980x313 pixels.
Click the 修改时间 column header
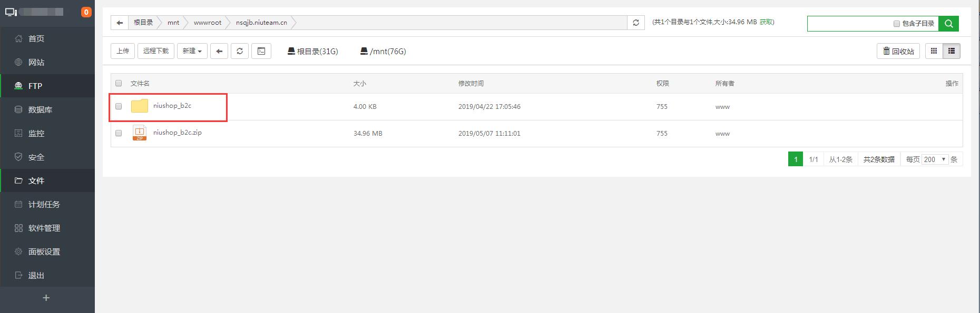click(x=471, y=83)
